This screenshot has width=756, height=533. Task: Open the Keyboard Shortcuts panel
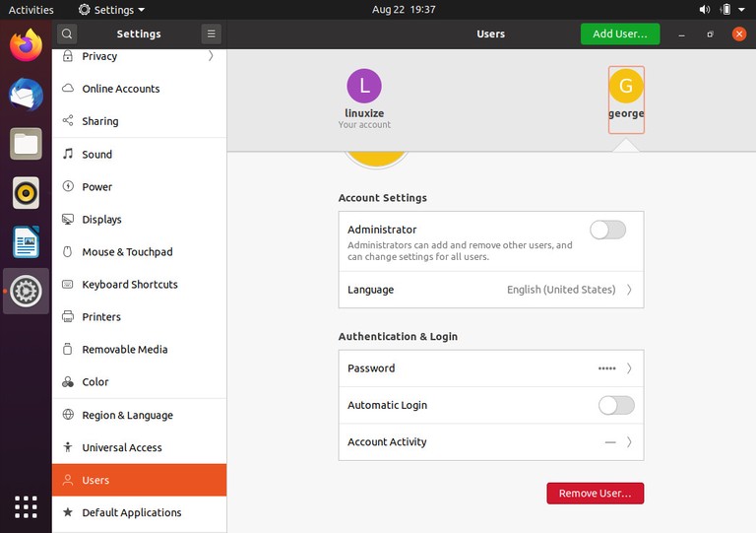[140, 285]
